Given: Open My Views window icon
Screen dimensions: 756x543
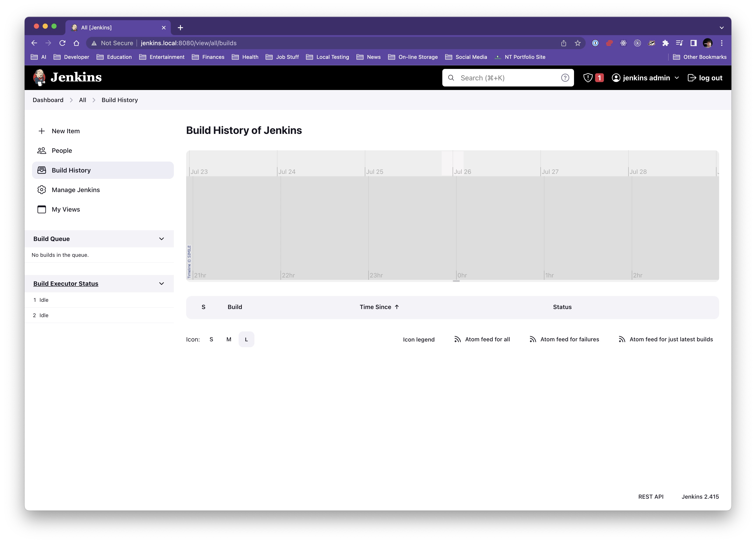Looking at the screenshot, I should [x=42, y=209].
